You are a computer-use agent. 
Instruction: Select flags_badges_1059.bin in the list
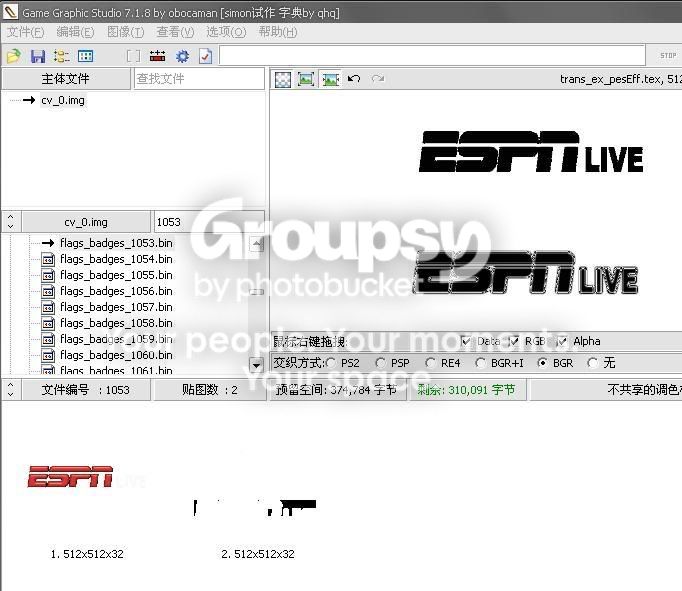116,339
